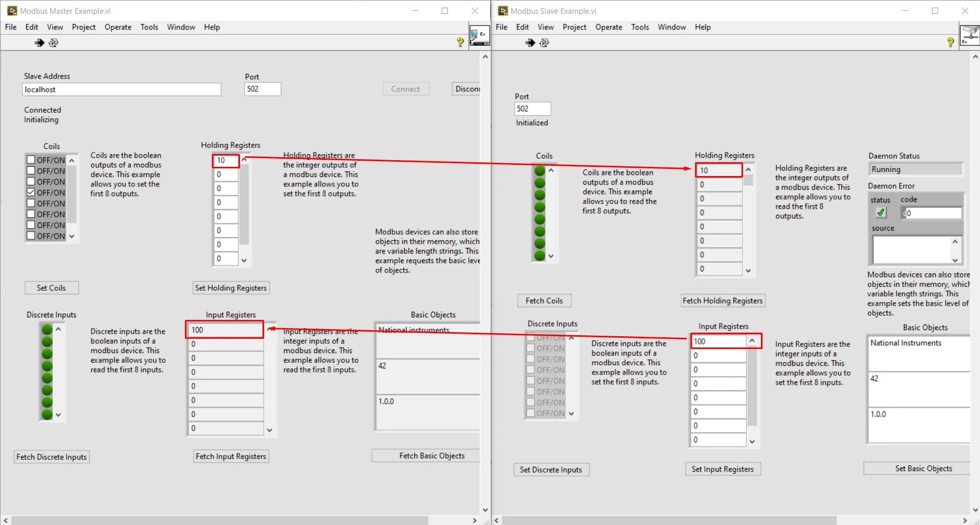This screenshot has width=980, height=525.
Task: Open the Help menu in Modbus Master window
Action: pos(212,27)
